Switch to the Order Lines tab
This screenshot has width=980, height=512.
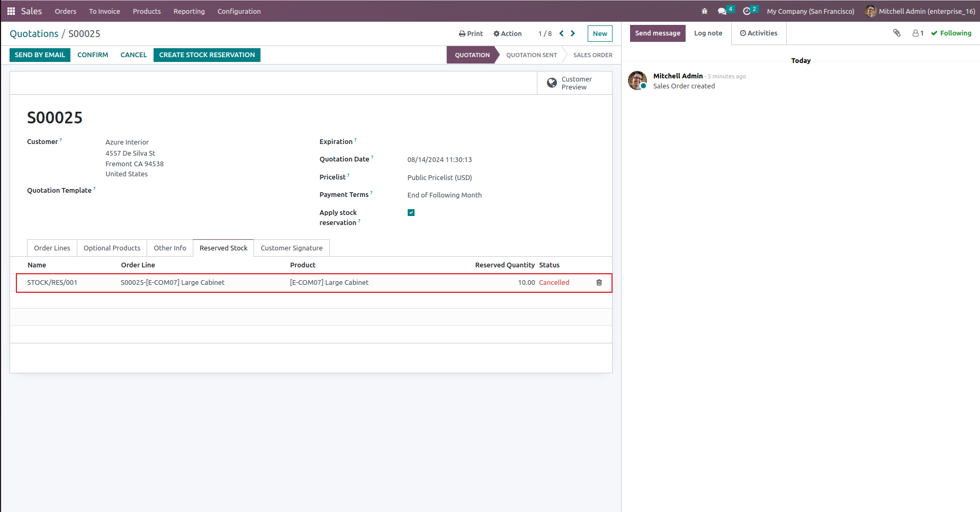tap(52, 248)
